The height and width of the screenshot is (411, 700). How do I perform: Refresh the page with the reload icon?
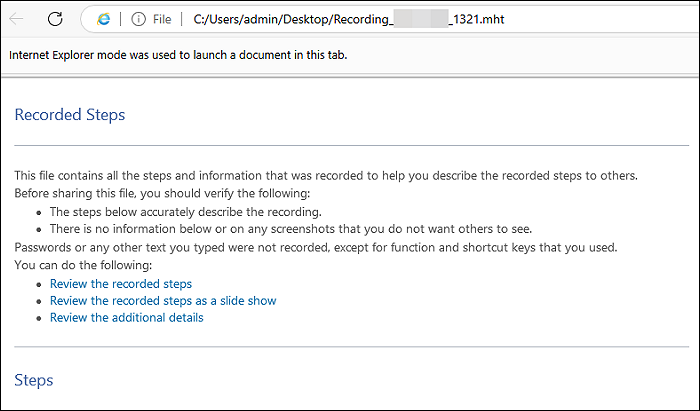pyautogui.click(x=56, y=18)
